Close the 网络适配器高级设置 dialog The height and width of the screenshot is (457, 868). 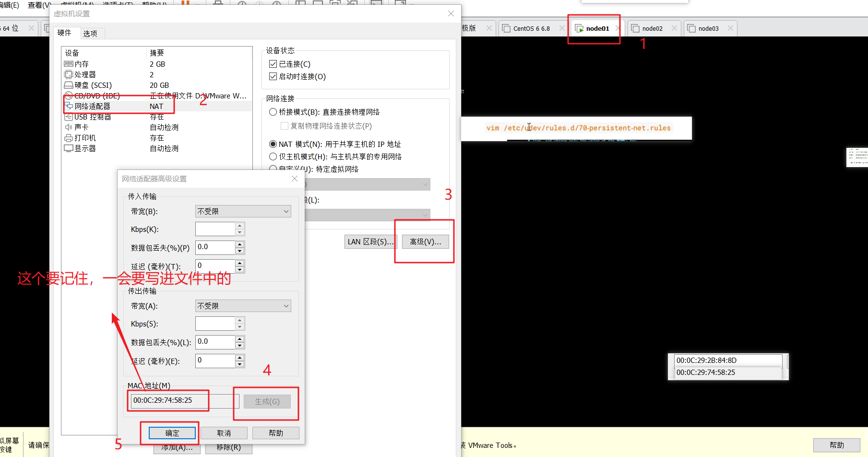click(295, 179)
